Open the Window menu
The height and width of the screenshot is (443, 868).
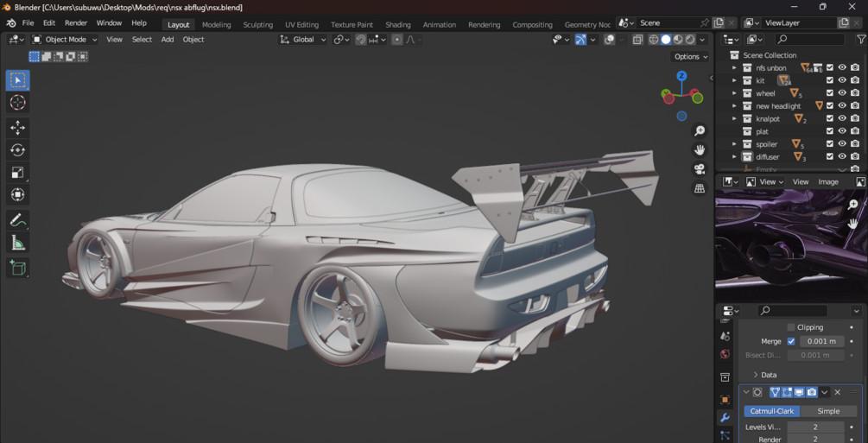point(109,23)
